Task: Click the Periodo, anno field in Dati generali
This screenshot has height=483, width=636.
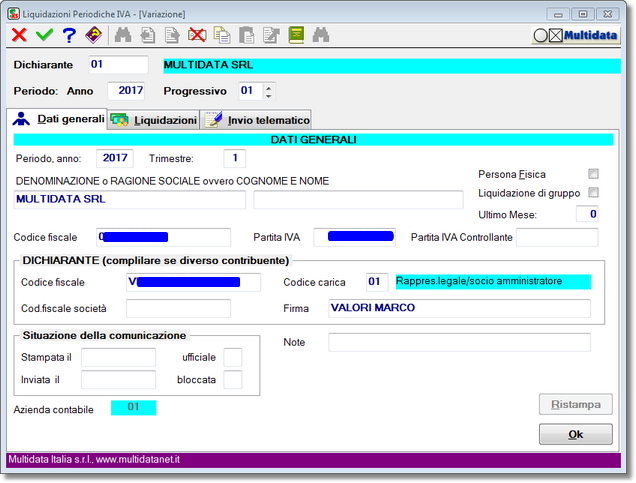Action: tap(115, 158)
